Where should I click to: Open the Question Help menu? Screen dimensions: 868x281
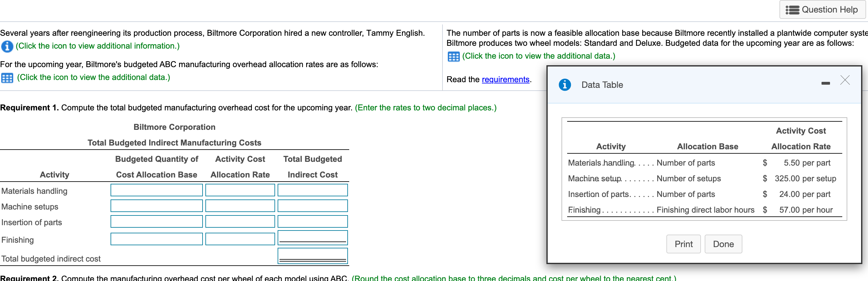[x=822, y=10]
